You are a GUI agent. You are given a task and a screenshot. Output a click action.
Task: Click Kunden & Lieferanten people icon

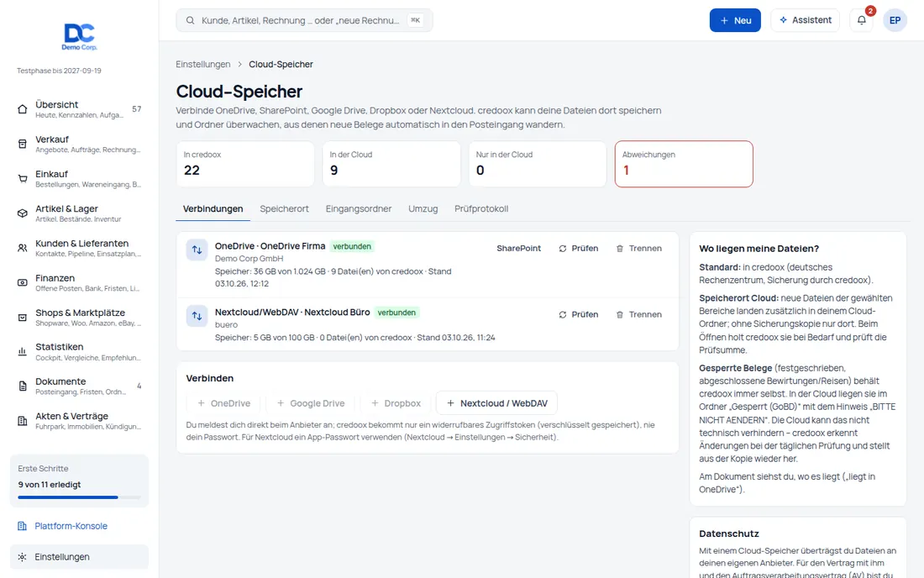tap(23, 248)
